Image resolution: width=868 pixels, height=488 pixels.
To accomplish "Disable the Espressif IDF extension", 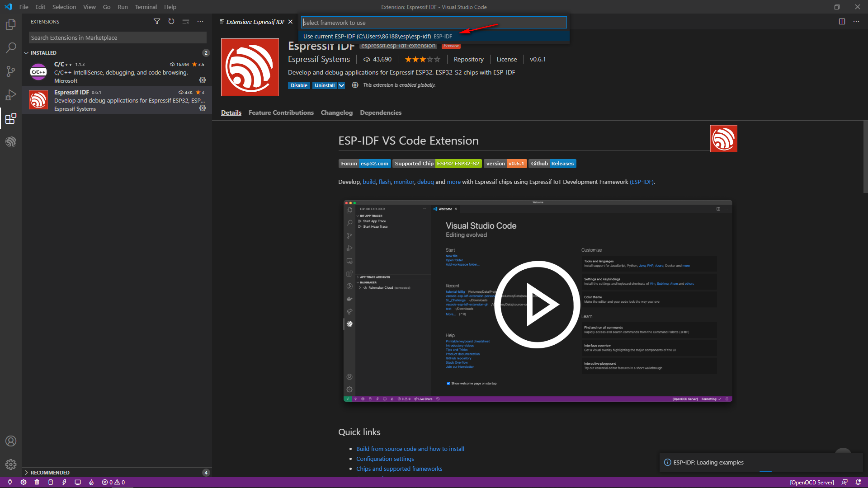I will (x=299, y=85).
